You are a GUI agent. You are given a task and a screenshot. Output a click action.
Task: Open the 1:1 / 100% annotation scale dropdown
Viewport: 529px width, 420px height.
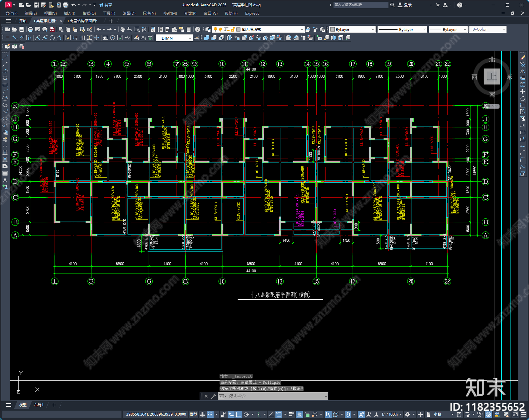point(391,414)
